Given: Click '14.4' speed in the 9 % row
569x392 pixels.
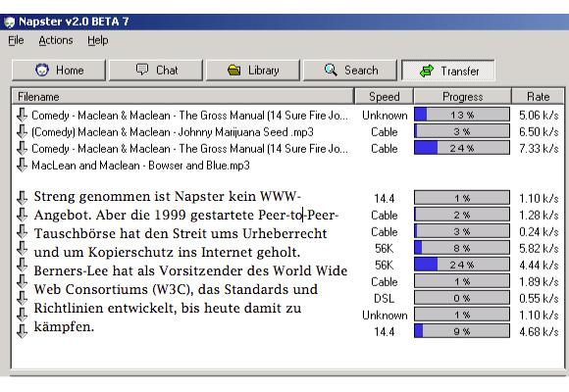Looking at the screenshot, I should point(385,331).
